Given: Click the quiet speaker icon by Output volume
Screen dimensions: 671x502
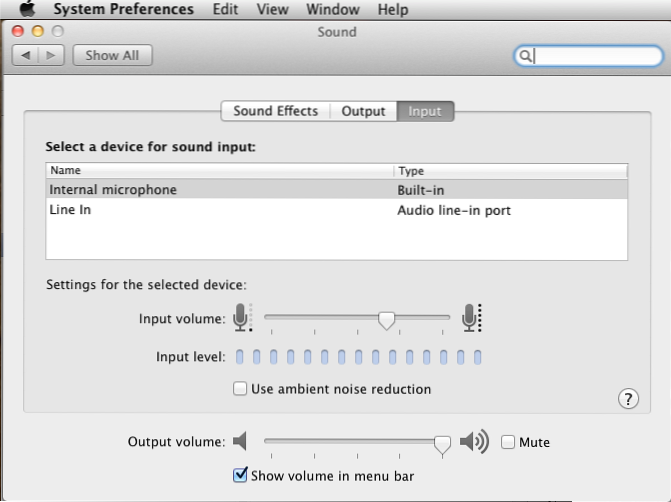Looking at the screenshot, I should tap(240, 441).
